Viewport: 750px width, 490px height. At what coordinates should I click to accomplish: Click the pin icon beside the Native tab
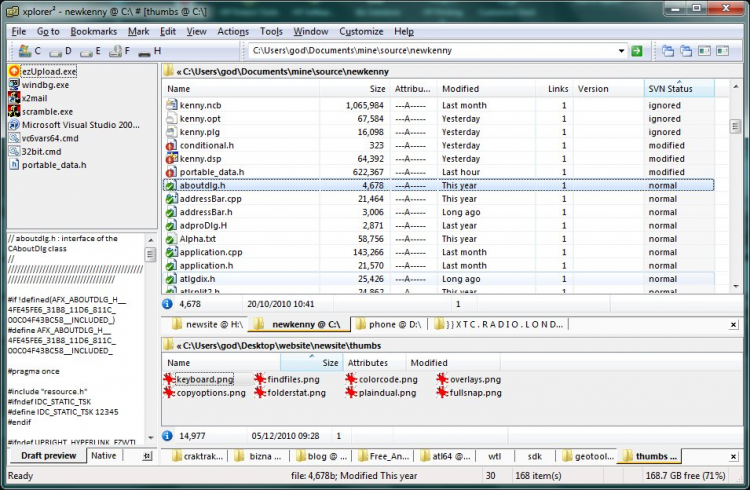point(147,456)
